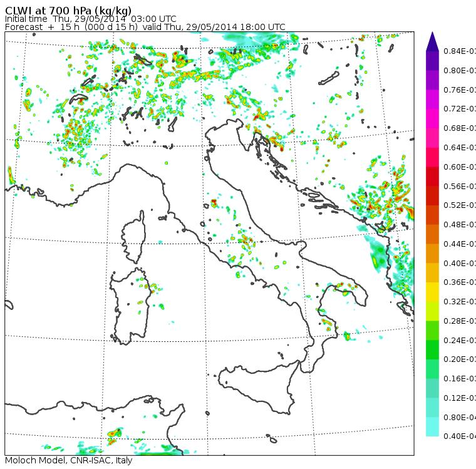Click swatch between 0.16E-03 and 0.20E-03
Screen dimensions: 476x469
click(432, 369)
